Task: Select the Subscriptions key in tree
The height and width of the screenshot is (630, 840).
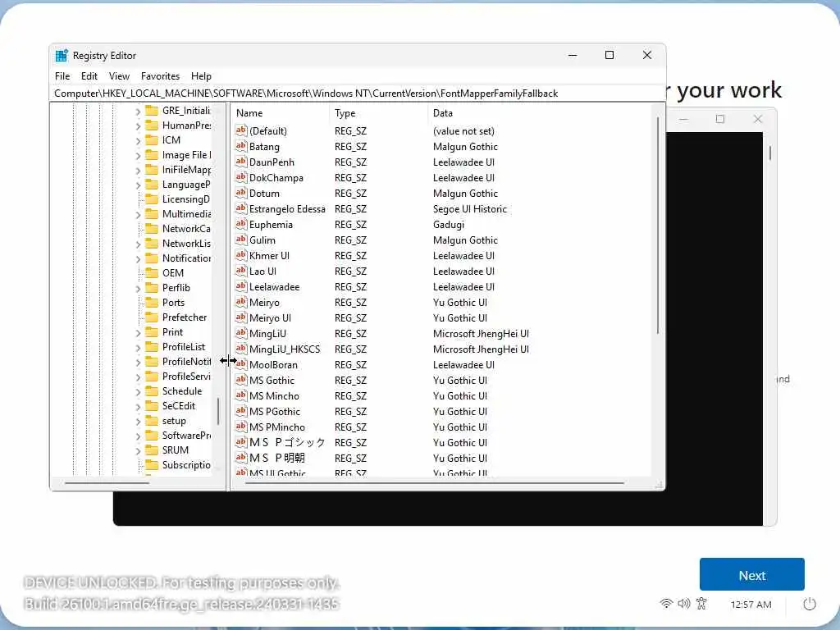Action: pos(186,465)
